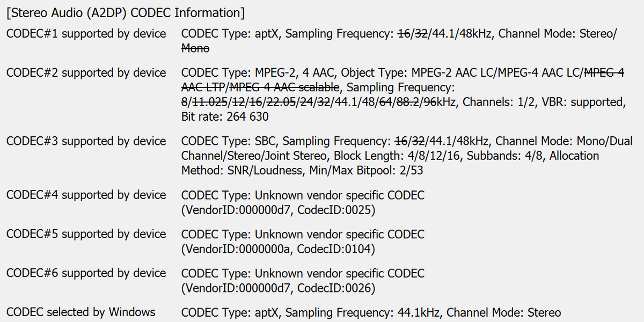644x322 pixels.
Task: Click the struck-through Mono channel mode text
Action: tap(195, 48)
